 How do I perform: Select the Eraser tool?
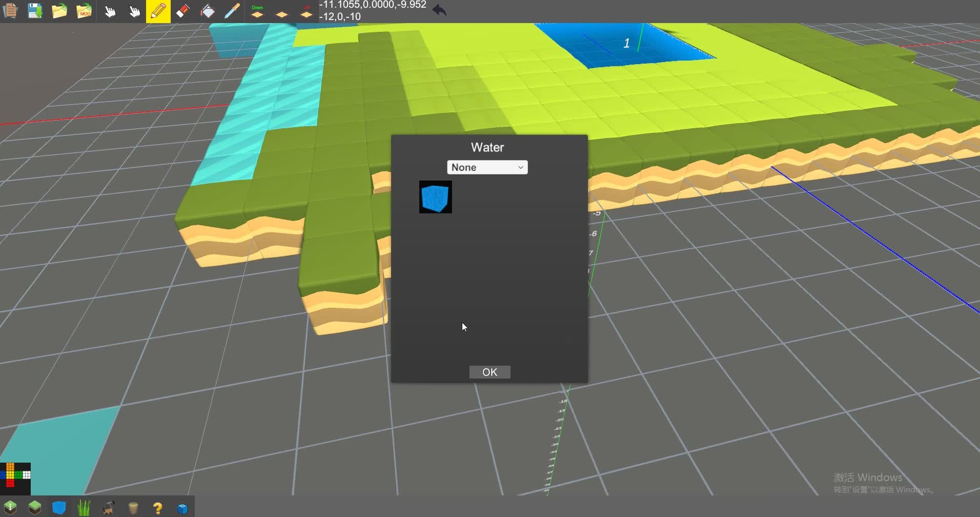(183, 11)
